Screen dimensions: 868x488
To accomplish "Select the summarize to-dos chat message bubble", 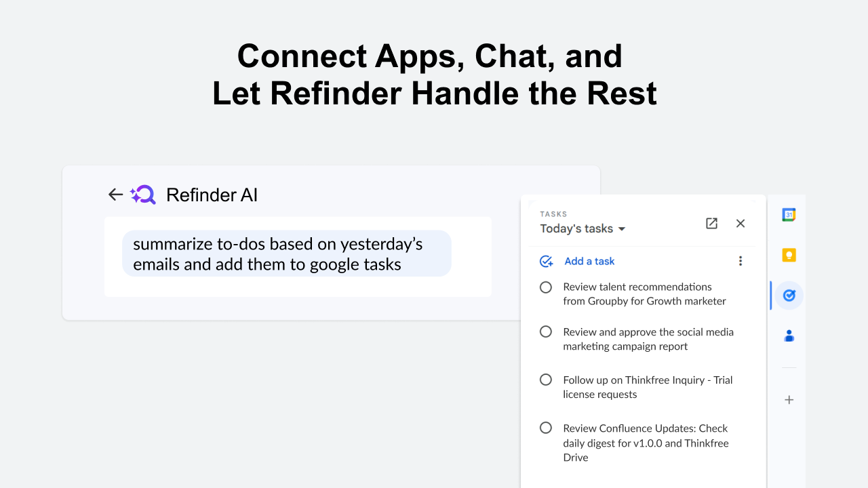I will (287, 253).
